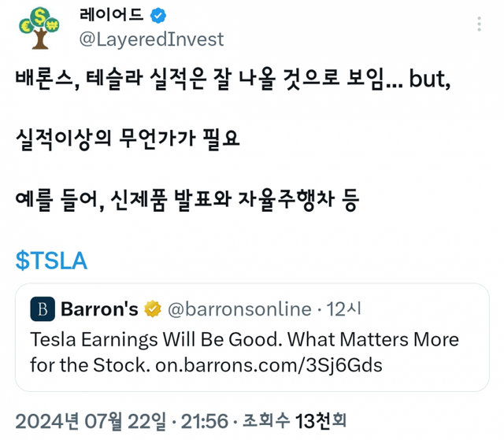504x440 pixels.
Task: Click the Barron's B logo avatar
Action: [x=43, y=309]
